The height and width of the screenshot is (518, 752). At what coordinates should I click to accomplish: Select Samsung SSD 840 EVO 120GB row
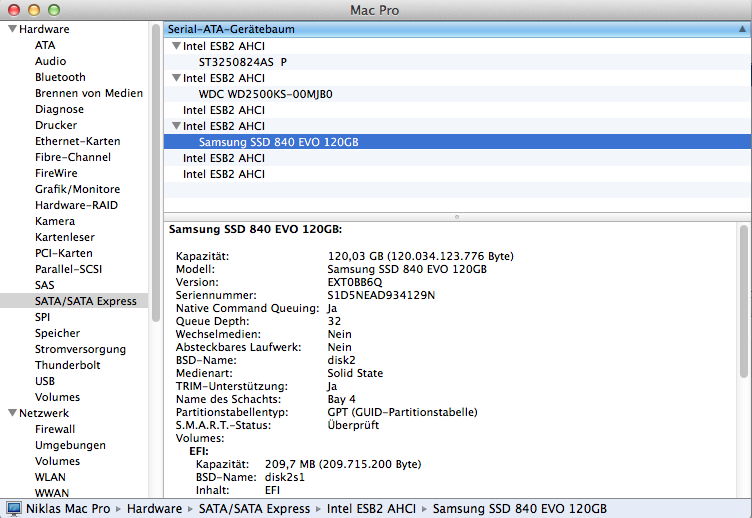click(x=457, y=142)
